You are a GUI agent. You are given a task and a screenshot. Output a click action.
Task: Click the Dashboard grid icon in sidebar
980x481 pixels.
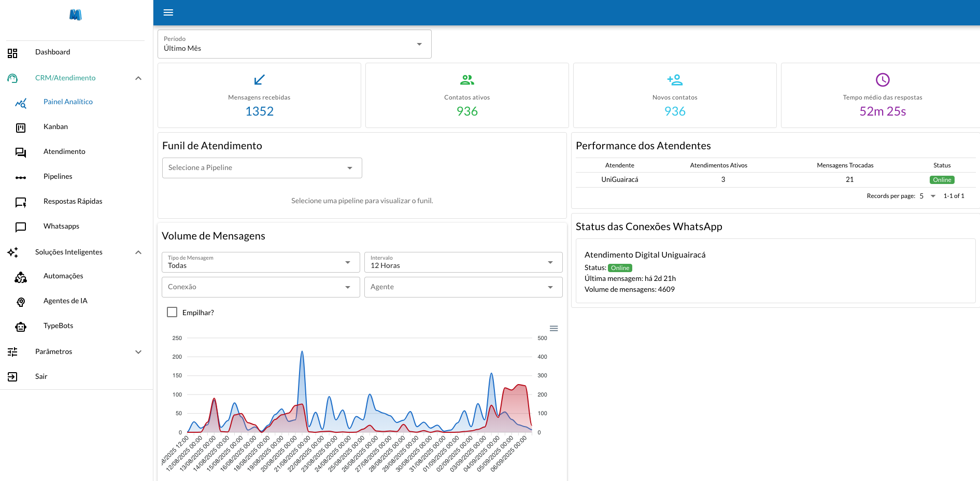point(12,53)
